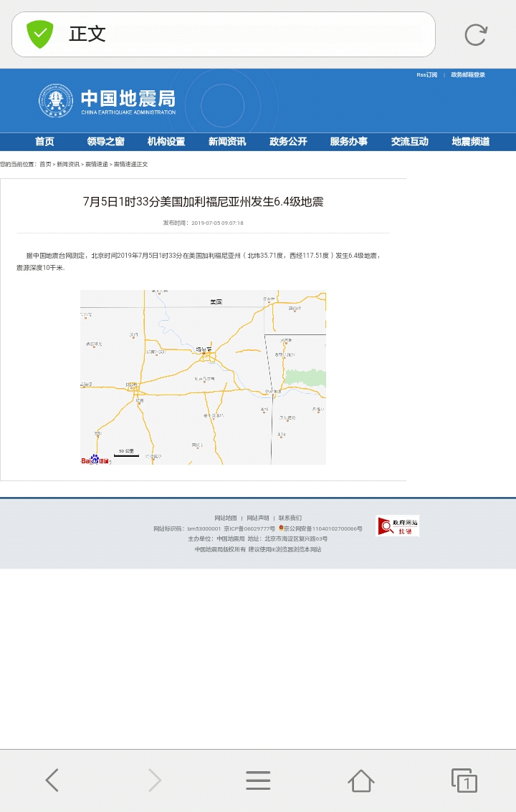This screenshot has height=812, width=516.
Task: Click the 网站标识码 bm53000001 text
Action: [x=187, y=528]
